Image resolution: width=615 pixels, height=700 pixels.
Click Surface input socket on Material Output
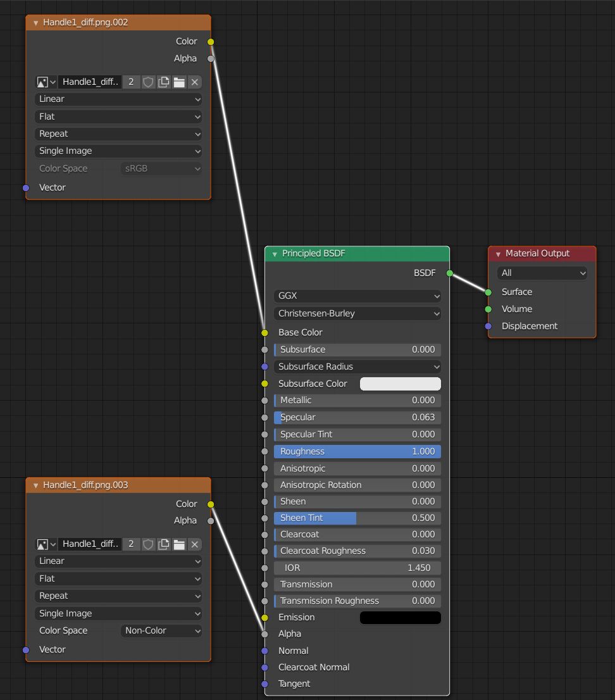(x=488, y=292)
